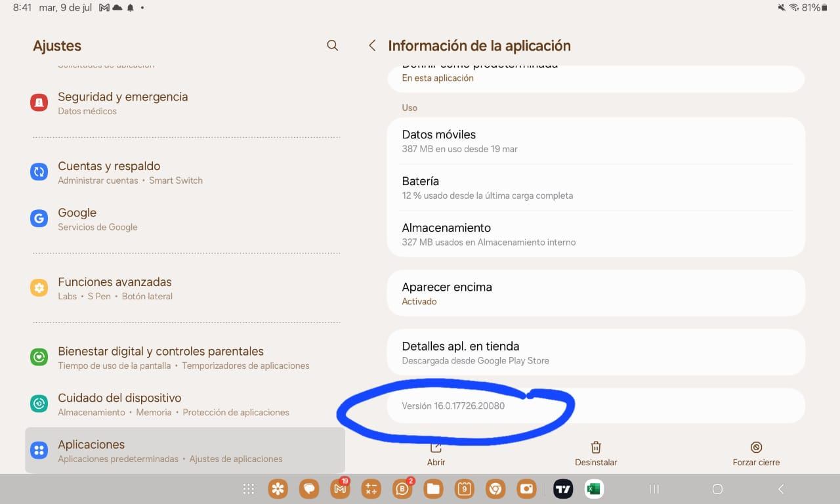Open Seguridad y emergencia settings
Viewport: 840px width, 504px height.
point(185,103)
